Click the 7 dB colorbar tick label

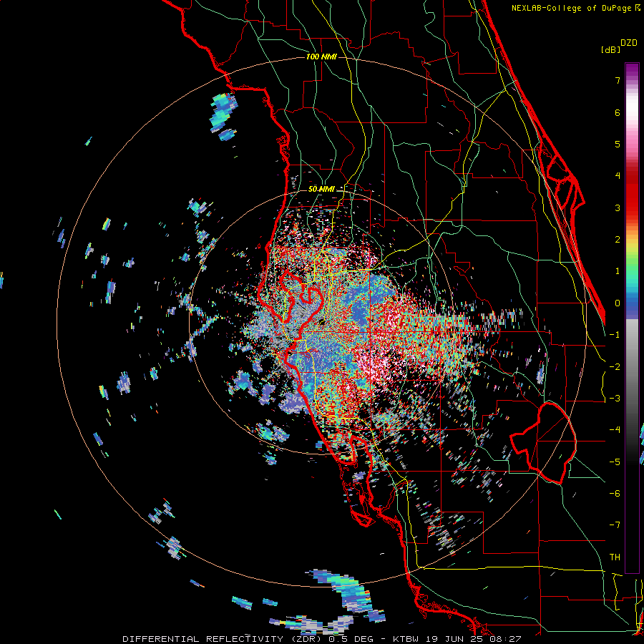point(618,80)
